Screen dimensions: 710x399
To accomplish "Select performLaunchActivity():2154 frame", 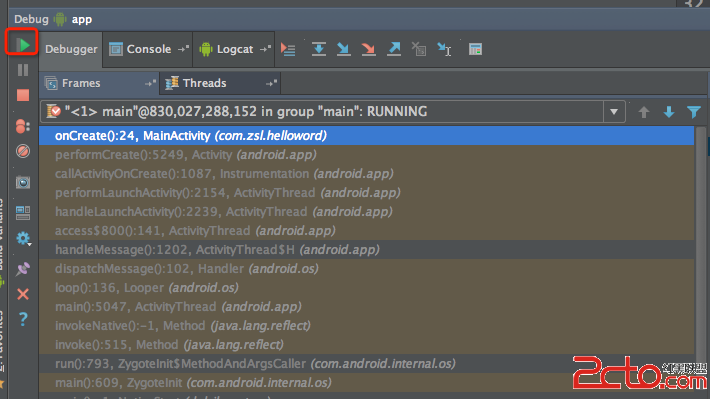I will tap(366, 192).
